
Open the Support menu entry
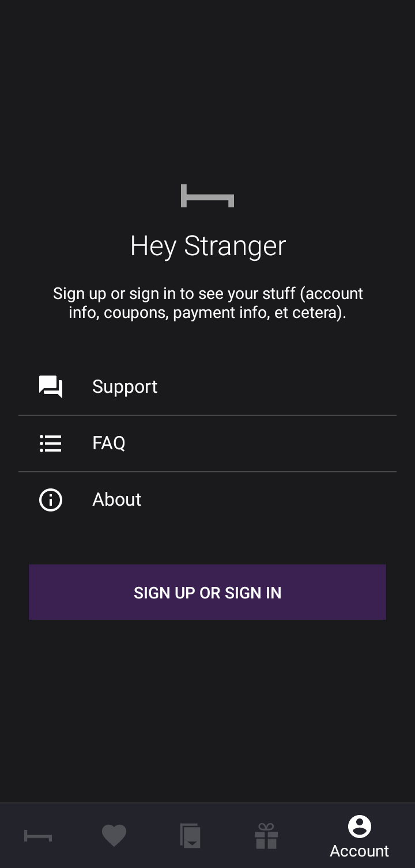pyautogui.click(x=207, y=387)
